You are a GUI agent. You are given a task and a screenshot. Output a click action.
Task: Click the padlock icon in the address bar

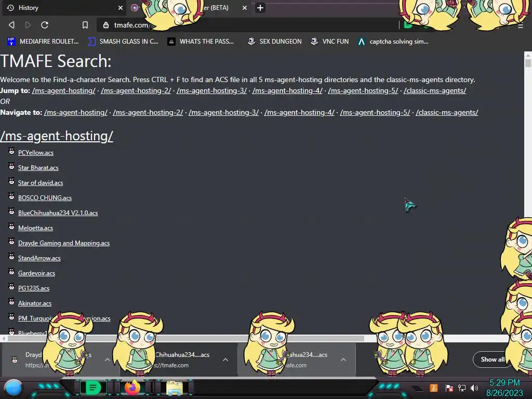coord(106,25)
